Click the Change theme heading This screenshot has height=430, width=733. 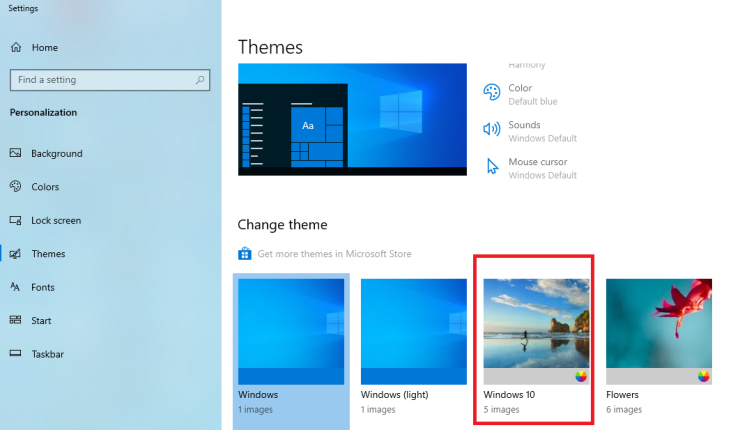(x=282, y=225)
